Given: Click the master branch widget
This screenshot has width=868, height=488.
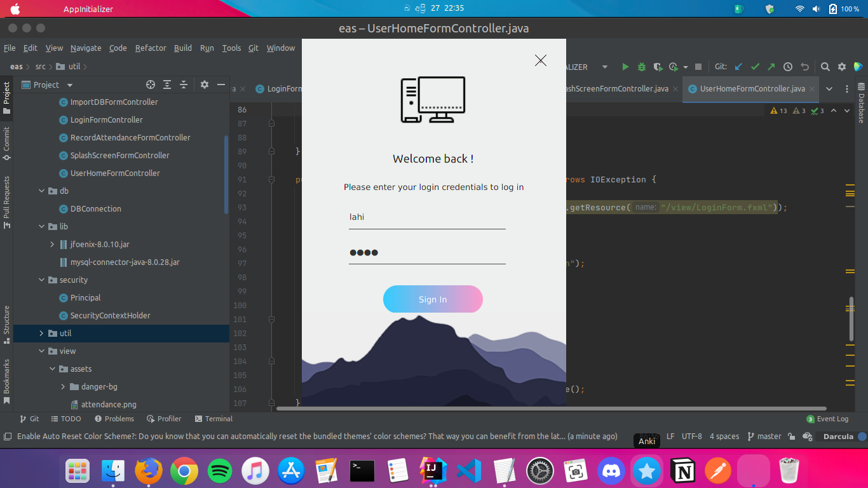Looking at the screenshot, I should [764, 437].
